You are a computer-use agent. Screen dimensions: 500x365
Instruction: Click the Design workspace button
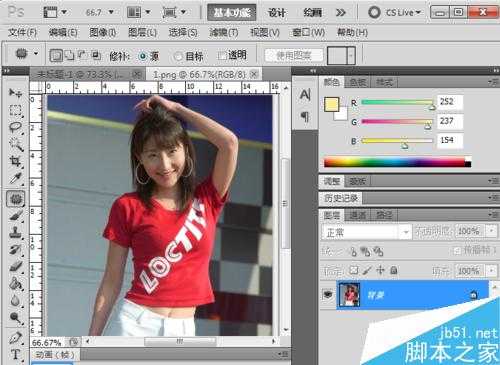click(277, 13)
